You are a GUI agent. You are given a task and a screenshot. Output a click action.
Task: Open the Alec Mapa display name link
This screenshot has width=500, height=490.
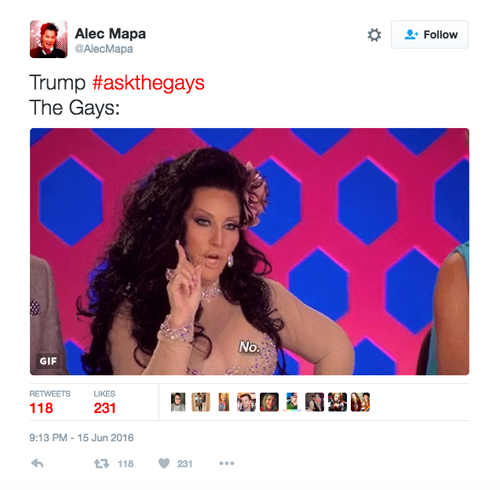tap(110, 34)
